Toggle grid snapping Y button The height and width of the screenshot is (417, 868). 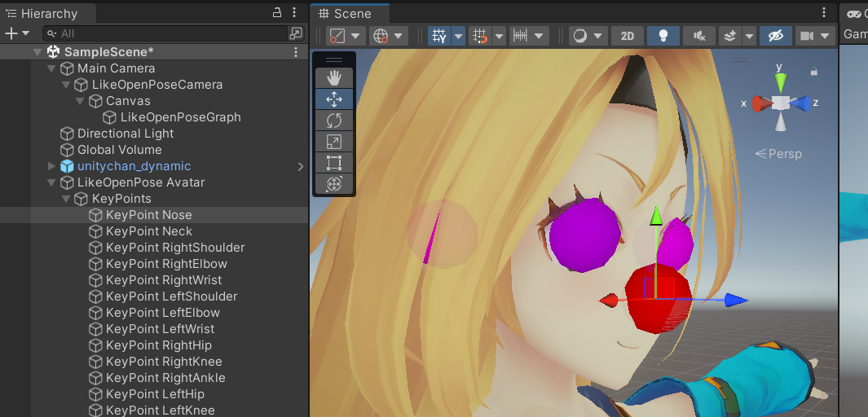pyautogui.click(x=439, y=36)
